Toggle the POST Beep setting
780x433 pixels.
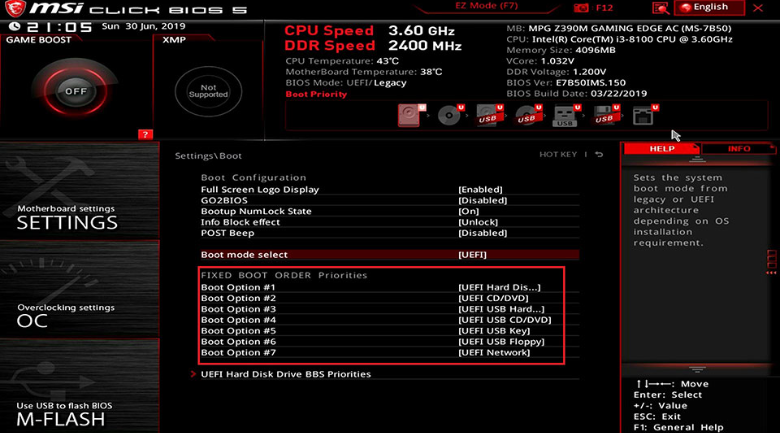(390, 233)
